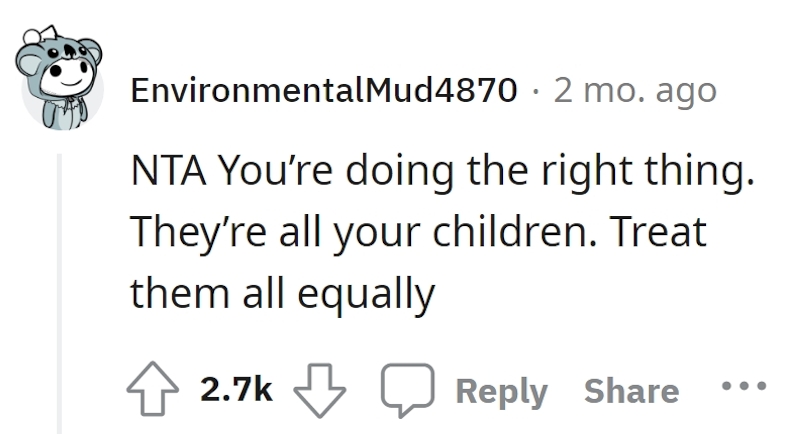This screenshot has width=800, height=434.
Task: Share this comment
Action: [x=632, y=391]
